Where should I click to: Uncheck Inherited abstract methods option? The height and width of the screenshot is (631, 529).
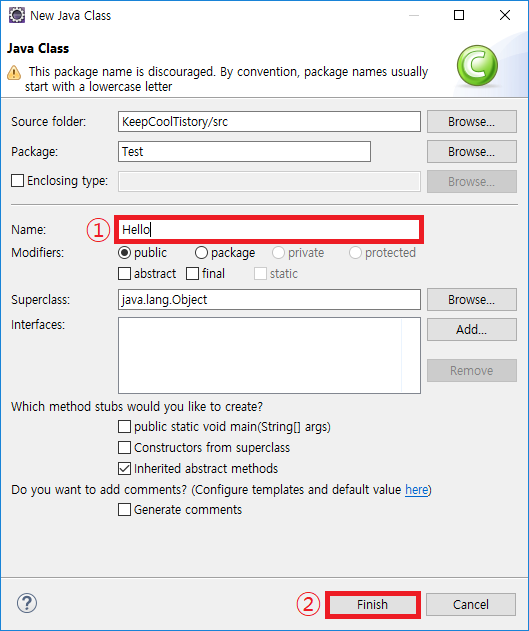[124, 468]
